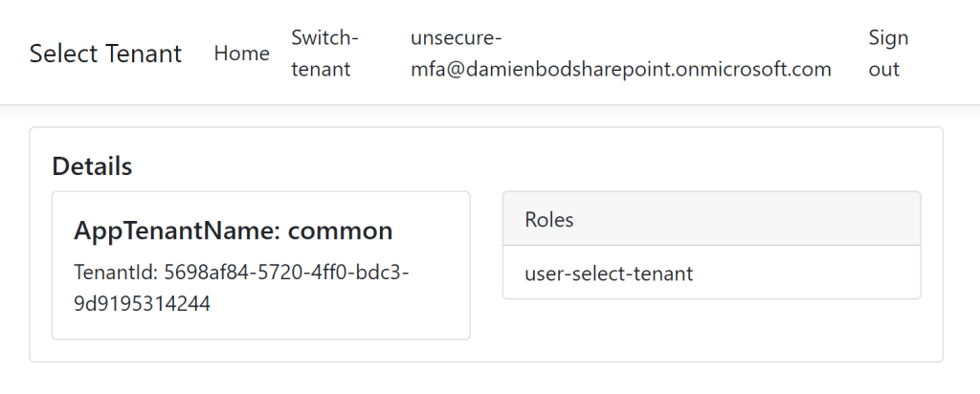The width and height of the screenshot is (980, 394).
Task: Click the word common in tenant name
Action: coord(340,230)
